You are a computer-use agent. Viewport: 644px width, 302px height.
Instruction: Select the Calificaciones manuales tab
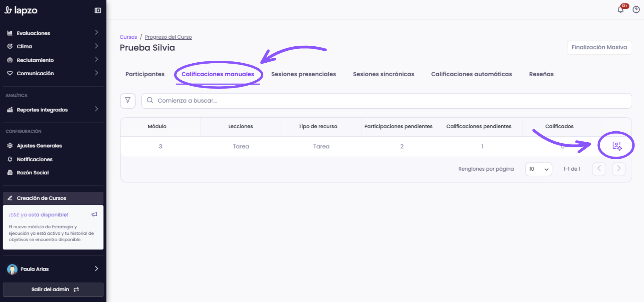pyautogui.click(x=218, y=74)
